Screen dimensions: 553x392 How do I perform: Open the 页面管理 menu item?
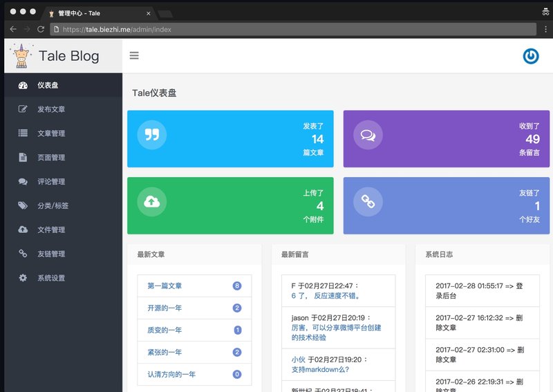(x=64, y=158)
